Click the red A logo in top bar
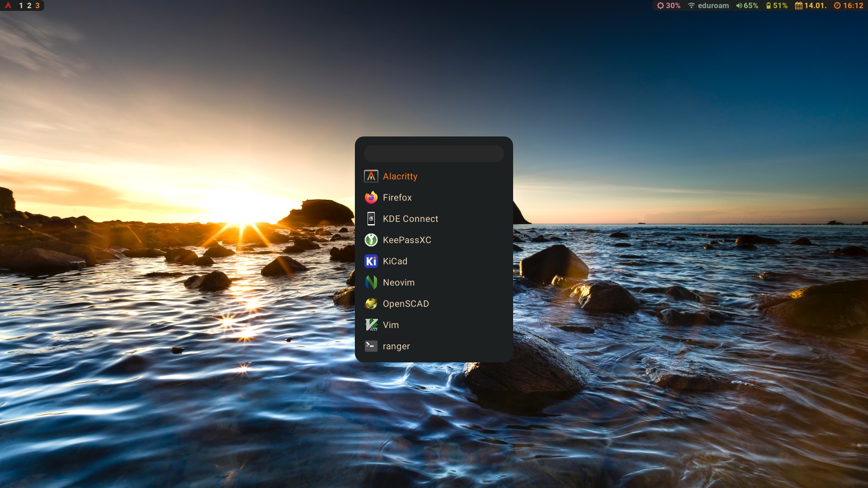The width and height of the screenshot is (868, 488). pos(8,5)
